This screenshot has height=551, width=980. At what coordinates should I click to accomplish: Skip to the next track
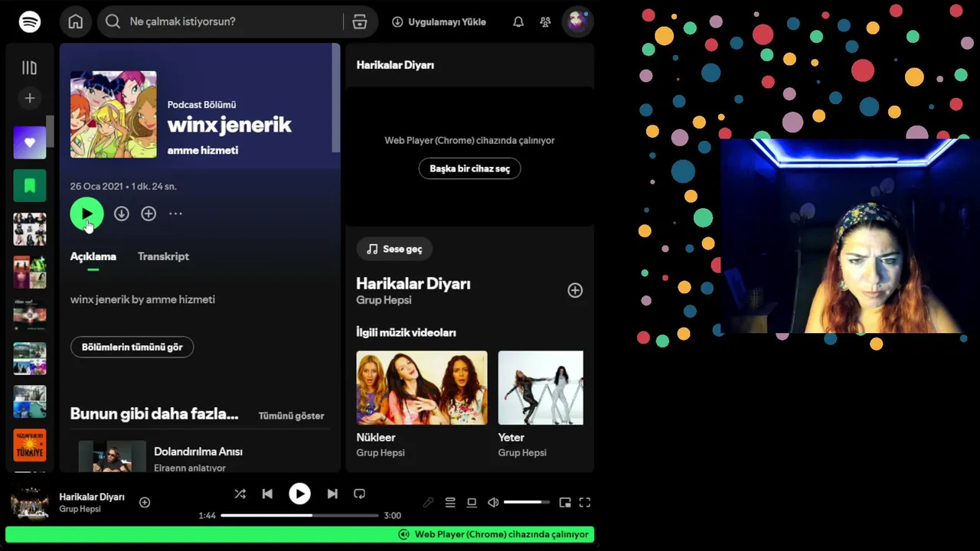tap(332, 494)
